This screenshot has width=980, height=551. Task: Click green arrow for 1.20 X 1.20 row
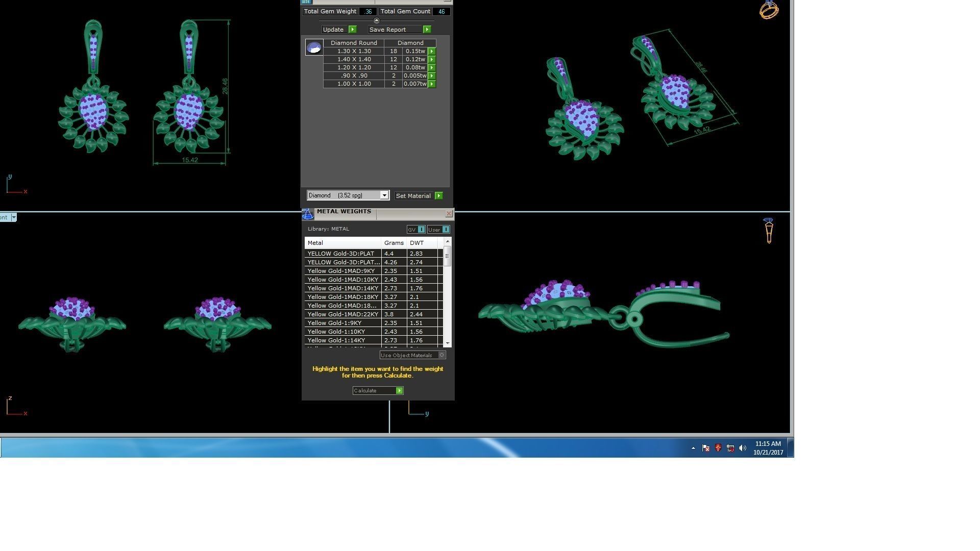click(432, 68)
